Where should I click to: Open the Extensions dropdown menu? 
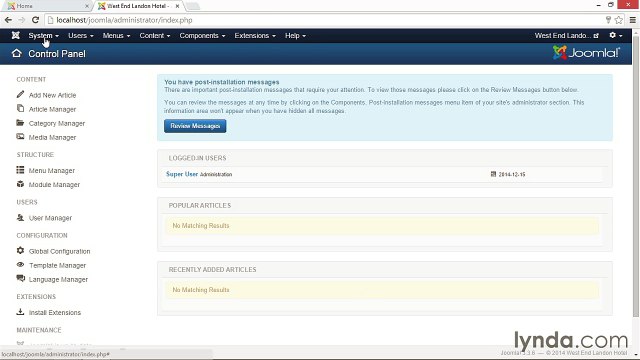(x=255, y=36)
